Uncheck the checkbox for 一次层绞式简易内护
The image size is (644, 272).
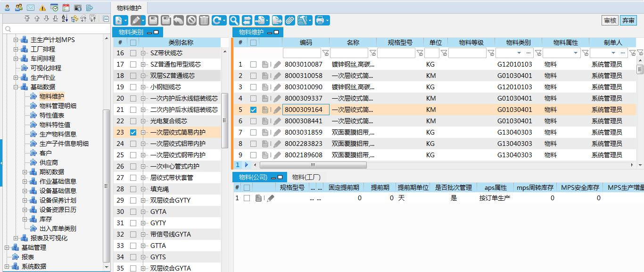[133, 133]
